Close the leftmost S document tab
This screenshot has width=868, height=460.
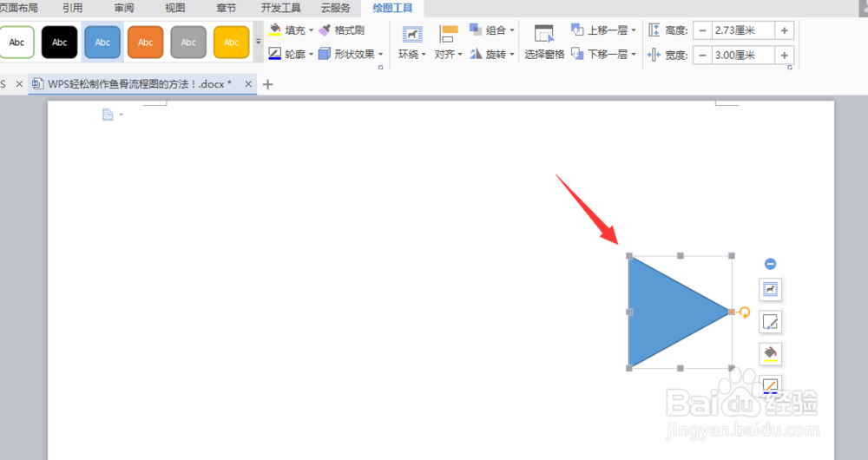(19, 84)
